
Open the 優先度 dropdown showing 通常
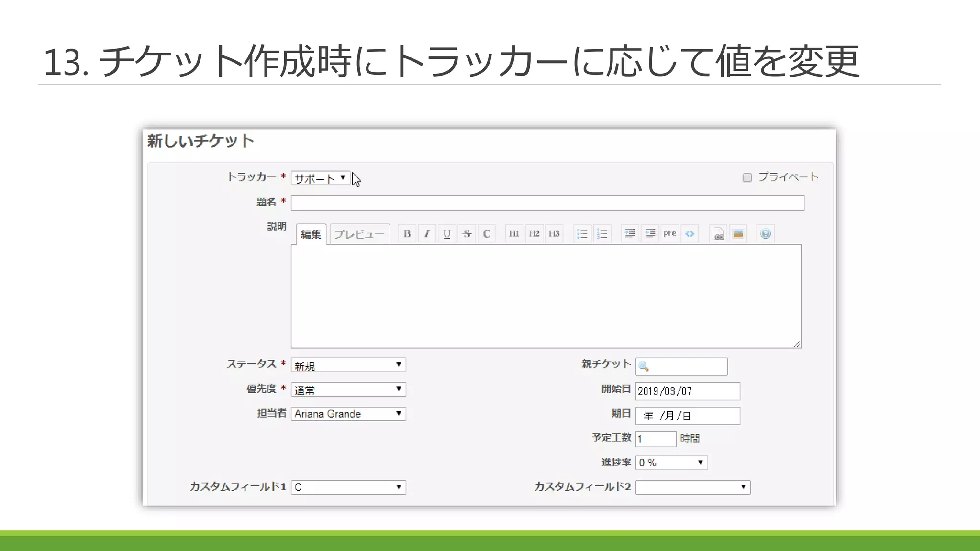coord(348,389)
